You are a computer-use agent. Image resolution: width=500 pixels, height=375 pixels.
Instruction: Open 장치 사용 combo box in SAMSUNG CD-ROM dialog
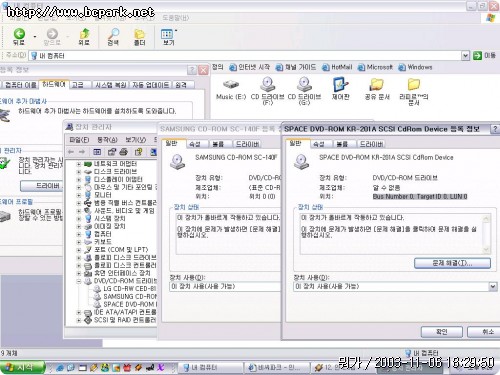point(225,286)
